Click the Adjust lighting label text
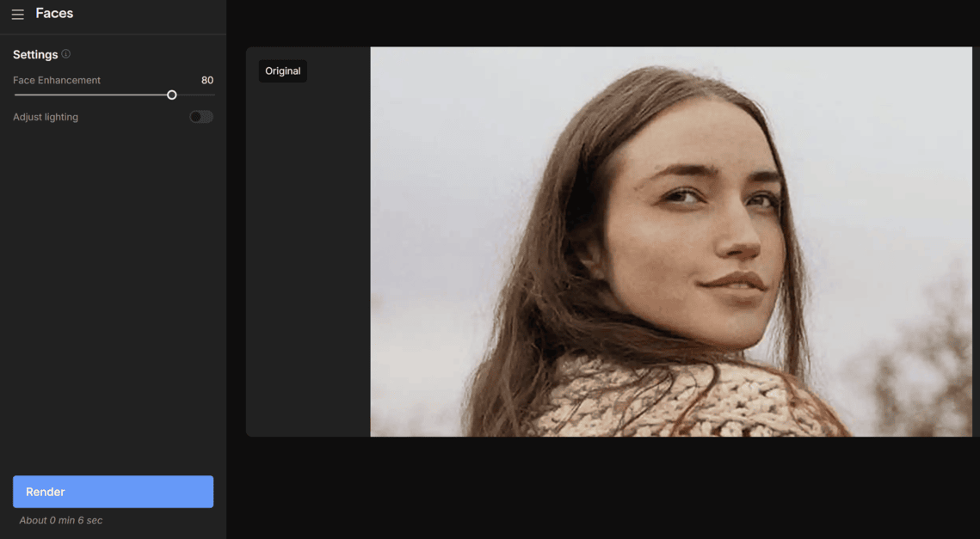Screen dimensions: 980x539 click(x=46, y=117)
